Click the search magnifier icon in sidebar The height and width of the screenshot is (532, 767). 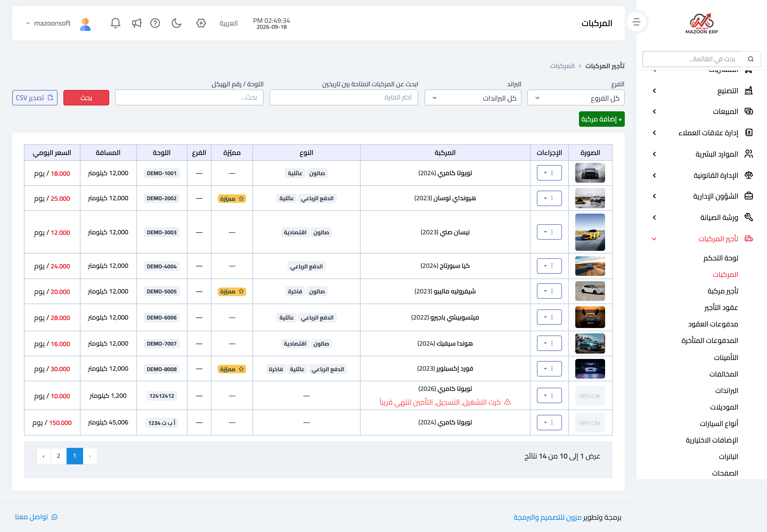pos(751,59)
